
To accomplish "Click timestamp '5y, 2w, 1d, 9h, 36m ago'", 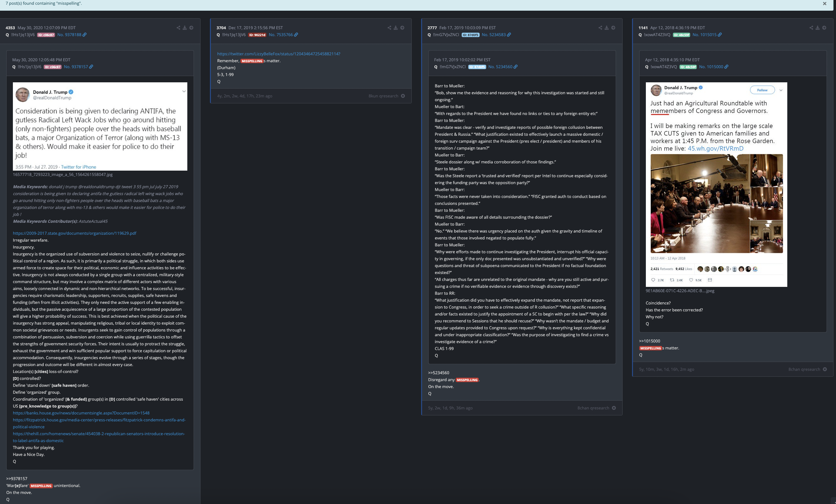I will coord(450,408).
